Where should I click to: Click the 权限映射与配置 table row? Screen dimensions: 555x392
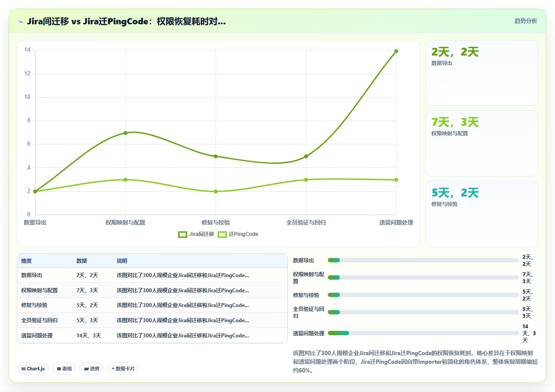tap(152, 290)
